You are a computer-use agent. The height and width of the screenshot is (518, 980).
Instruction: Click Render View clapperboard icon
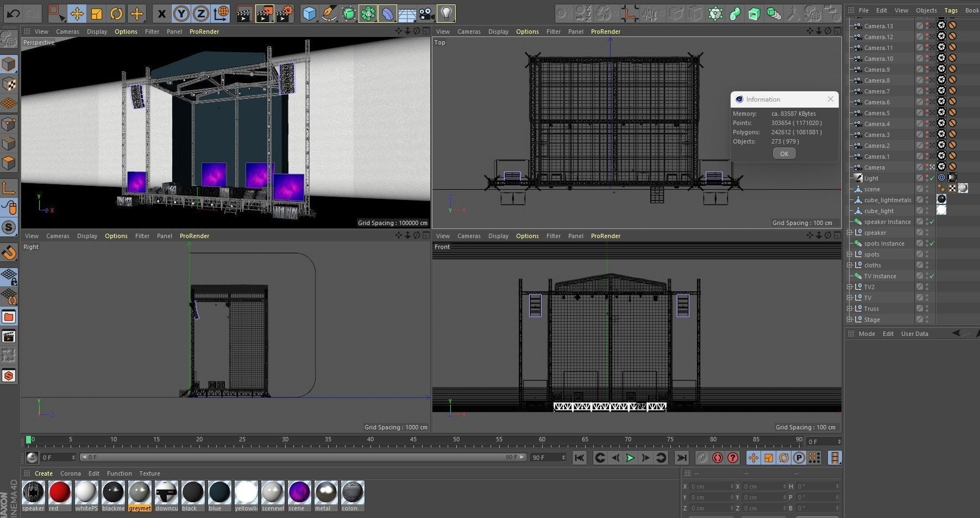click(x=244, y=14)
